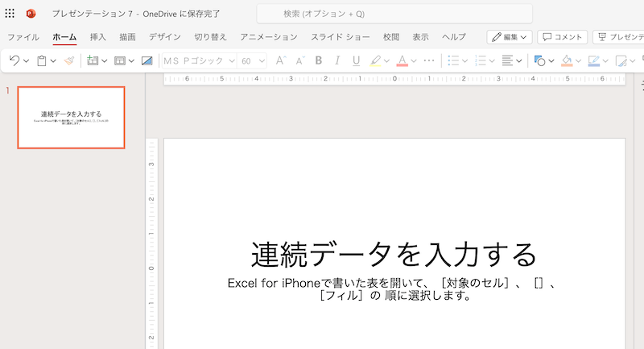Click the presentation title プレゼンテーション 7
This screenshot has width=644, height=349.
[92, 14]
